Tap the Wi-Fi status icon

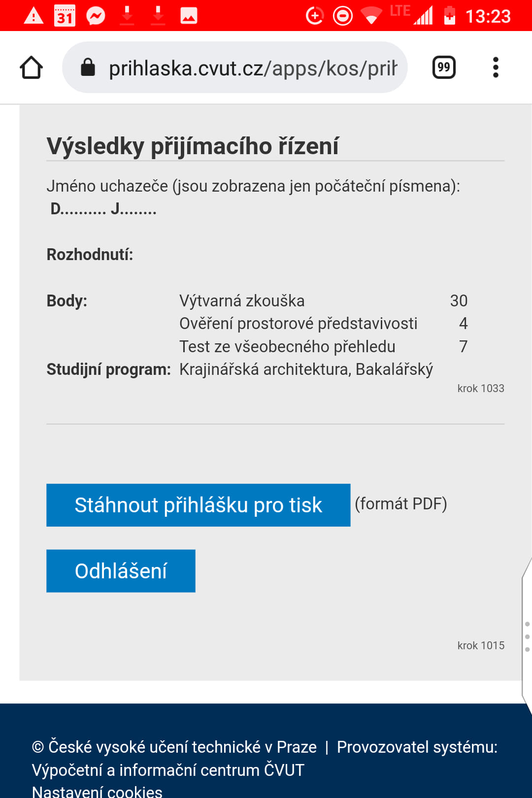[371, 16]
